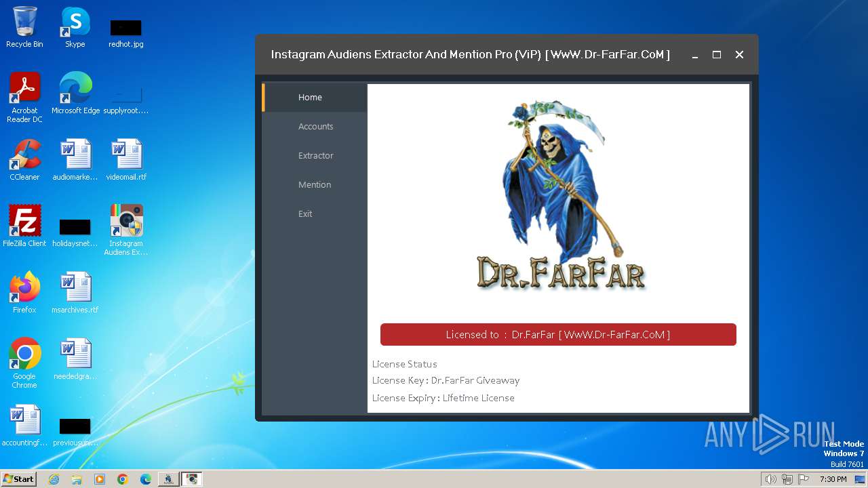Select the FileZilla Client desktop icon
The height and width of the screenshot is (488, 868).
pos(24,227)
